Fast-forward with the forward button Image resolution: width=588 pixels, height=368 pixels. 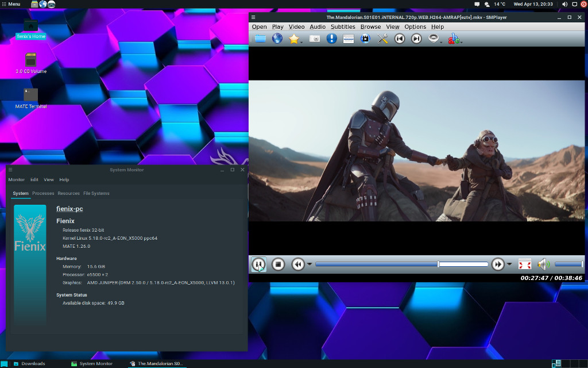tap(498, 264)
